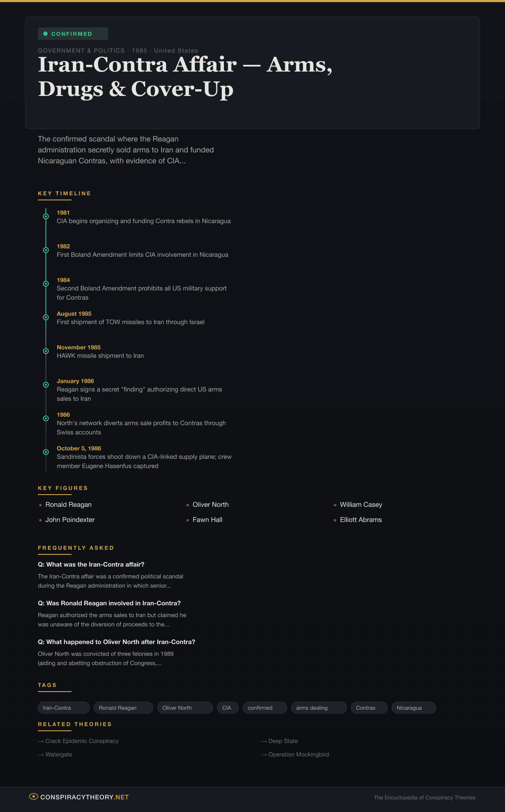
Task: Select the Iran-Contra tag
Action: click(x=64, y=708)
